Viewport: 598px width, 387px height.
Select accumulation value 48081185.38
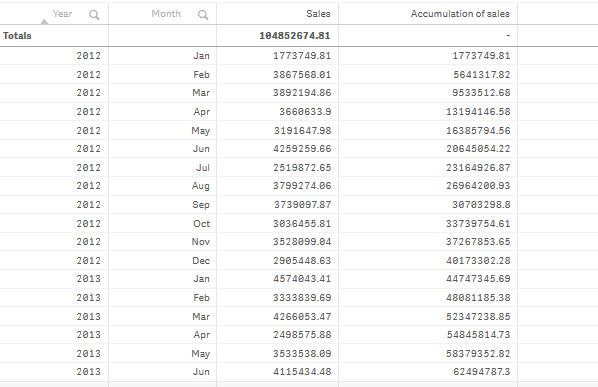(478, 298)
